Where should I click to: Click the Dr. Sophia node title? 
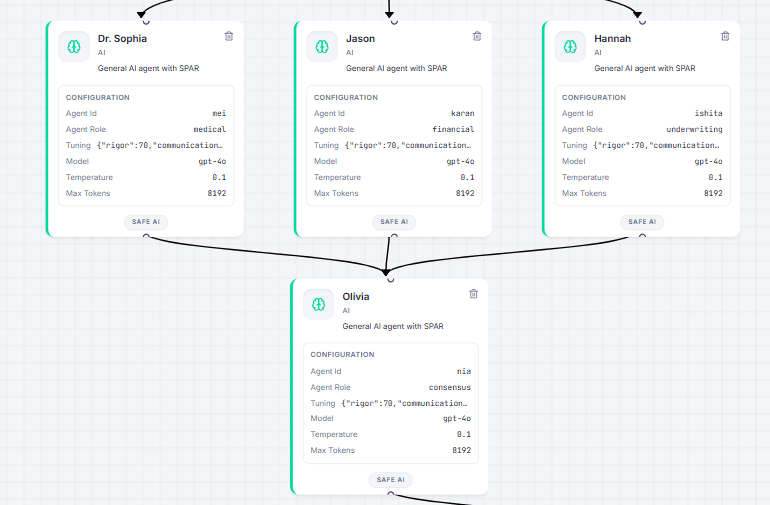pos(122,39)
